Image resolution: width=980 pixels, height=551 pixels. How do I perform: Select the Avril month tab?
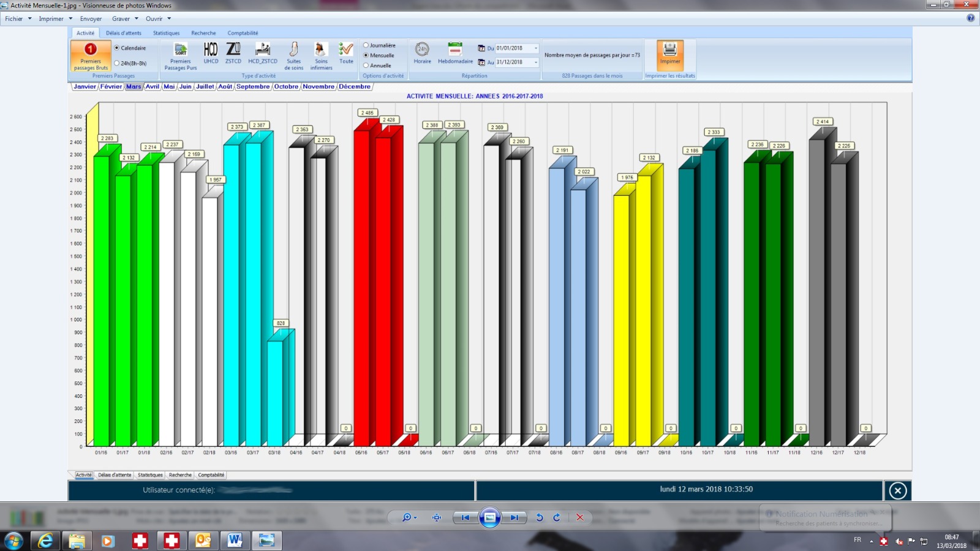pos(152,86)
